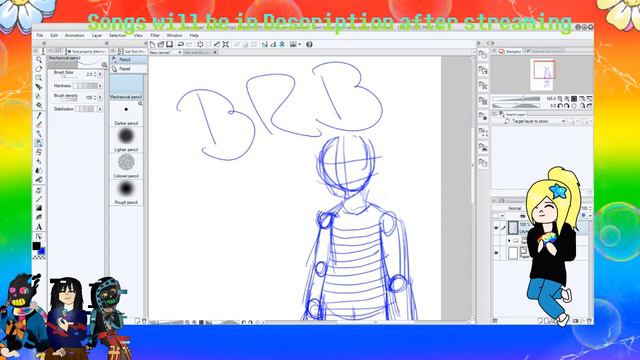Select the Move layer tool

point(39,87)
